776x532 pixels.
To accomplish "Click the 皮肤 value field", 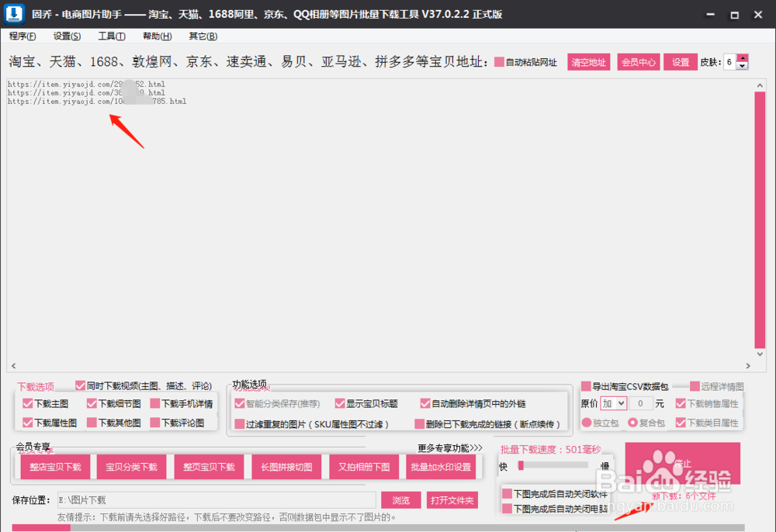I will click(x=730, y=62).
